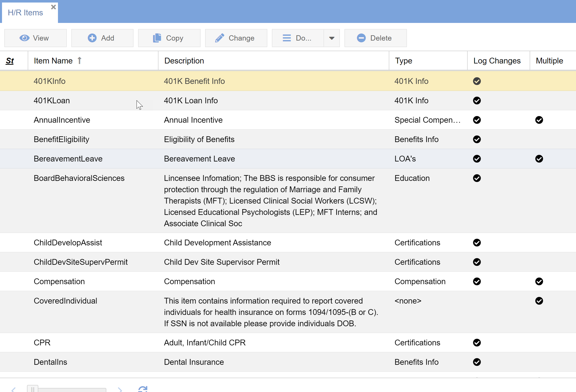Toggle Multiple check for CoveredIndividual
The height and width of the screenshot is (392, 576).
(x=539, y=301)
